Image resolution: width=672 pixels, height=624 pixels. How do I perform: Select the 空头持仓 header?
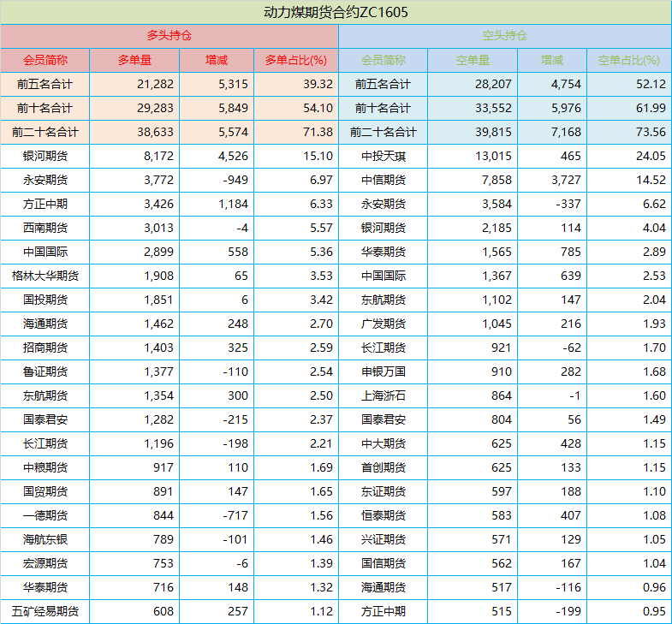(x=505, y=36)
